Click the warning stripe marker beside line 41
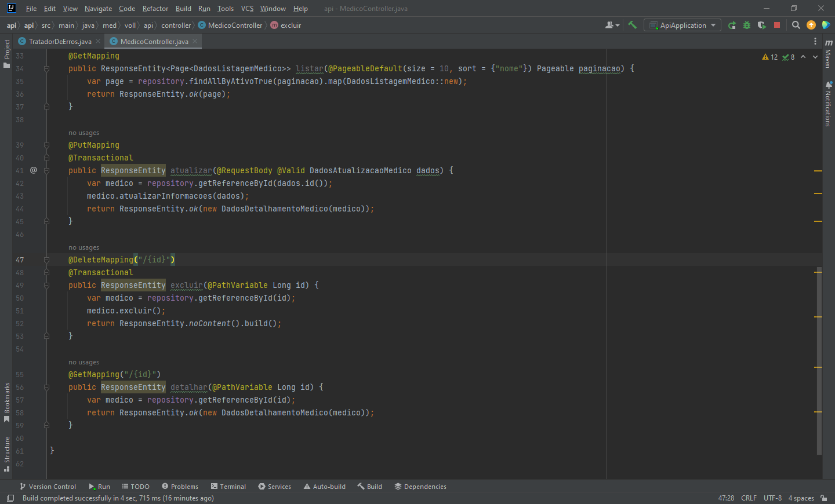This screenshot has height=504, width=835. point(818,171)
